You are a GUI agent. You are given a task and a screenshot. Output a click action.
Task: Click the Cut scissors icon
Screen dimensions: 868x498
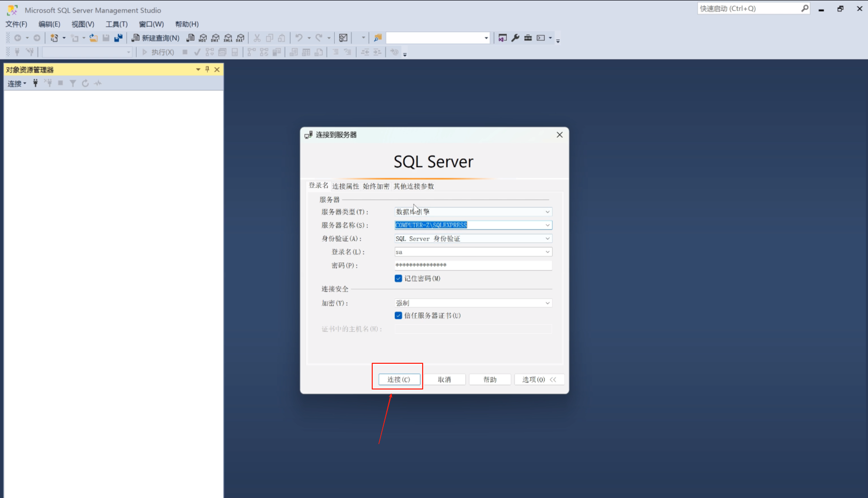click(257, 38)
